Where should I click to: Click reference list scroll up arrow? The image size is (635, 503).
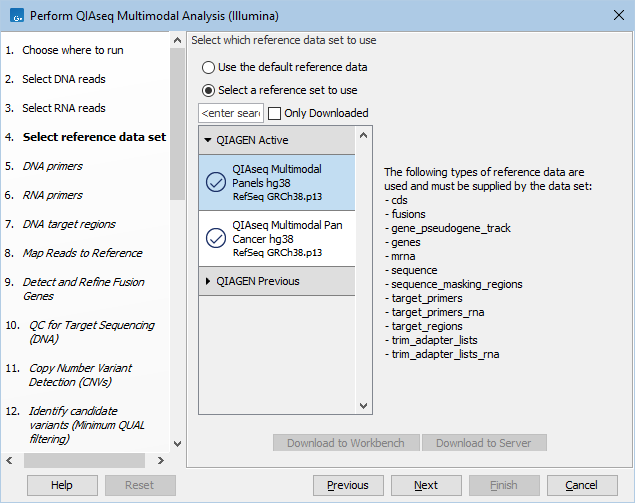[x=364, y=135]
